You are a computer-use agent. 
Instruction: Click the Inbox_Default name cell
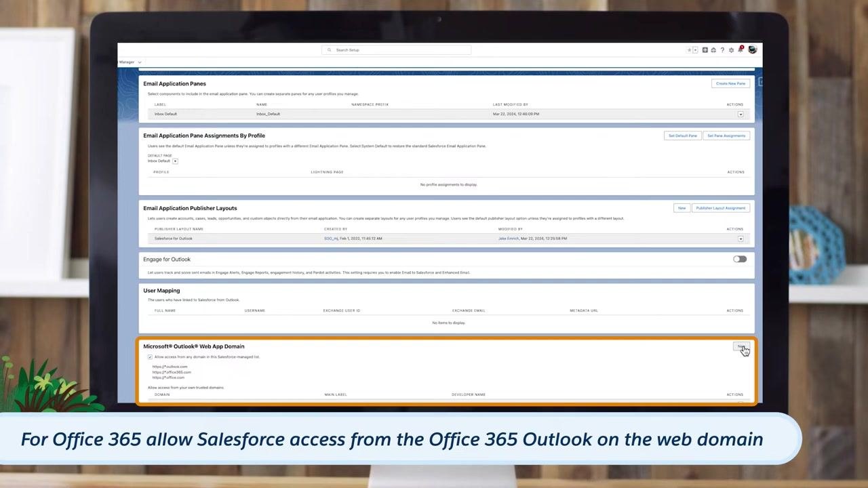point(268,114)
